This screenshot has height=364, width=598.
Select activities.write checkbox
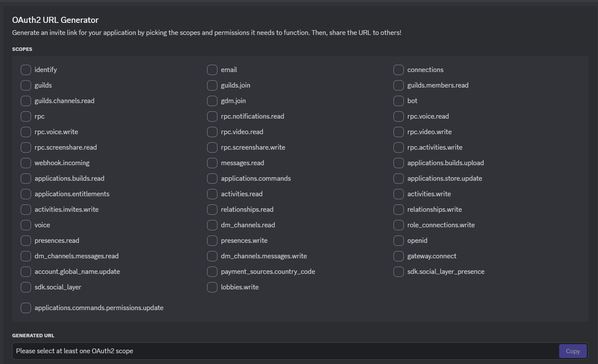pos(399,194)
